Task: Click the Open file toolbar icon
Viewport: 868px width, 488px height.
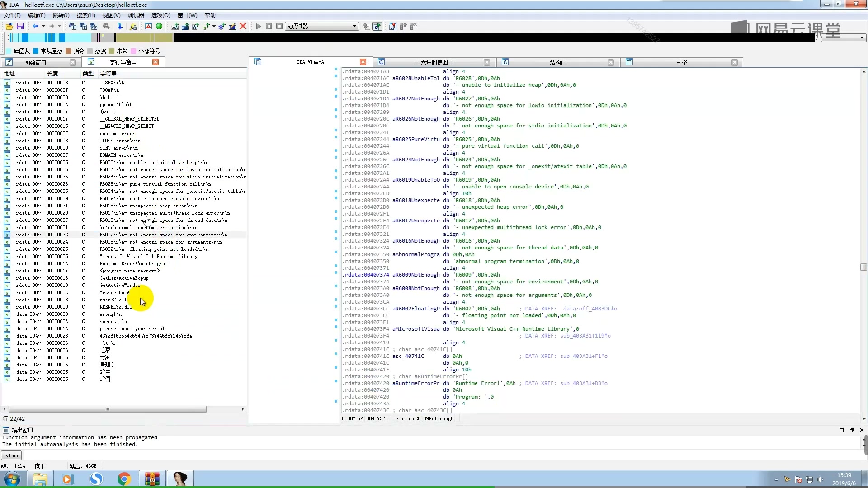Action: pos(9,27)
